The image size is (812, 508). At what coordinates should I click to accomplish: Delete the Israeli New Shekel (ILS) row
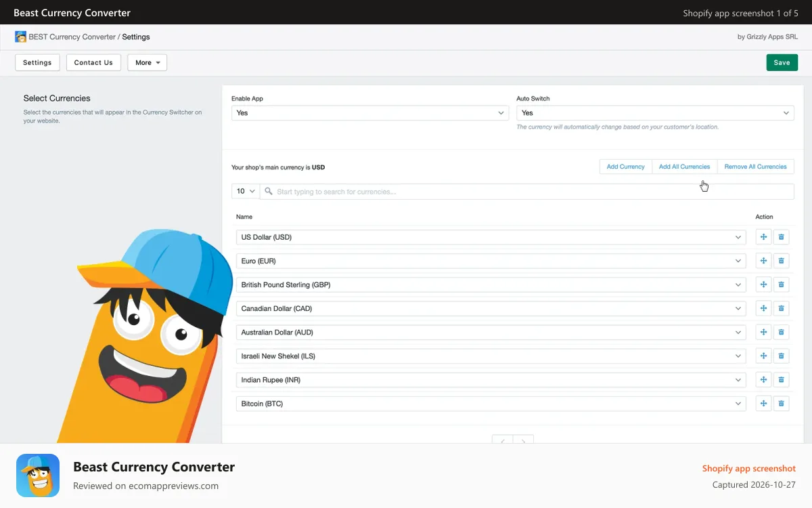click(781, 356)
